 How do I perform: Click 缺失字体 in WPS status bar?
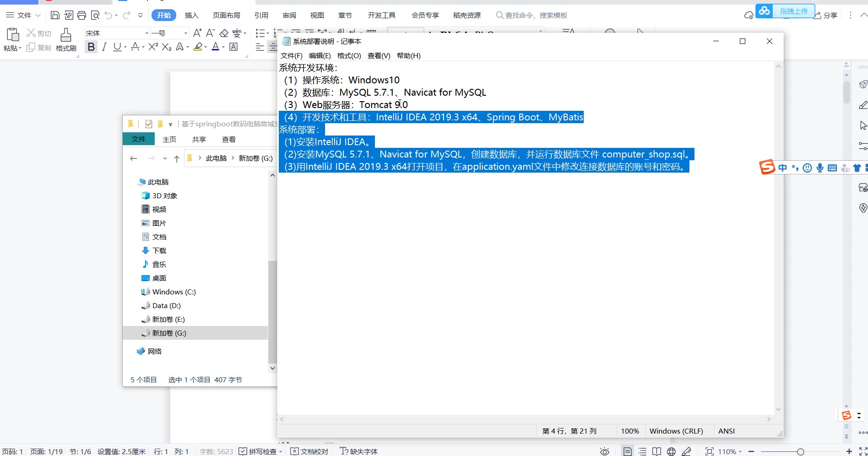pyautogui.click(x=359, y=451)
